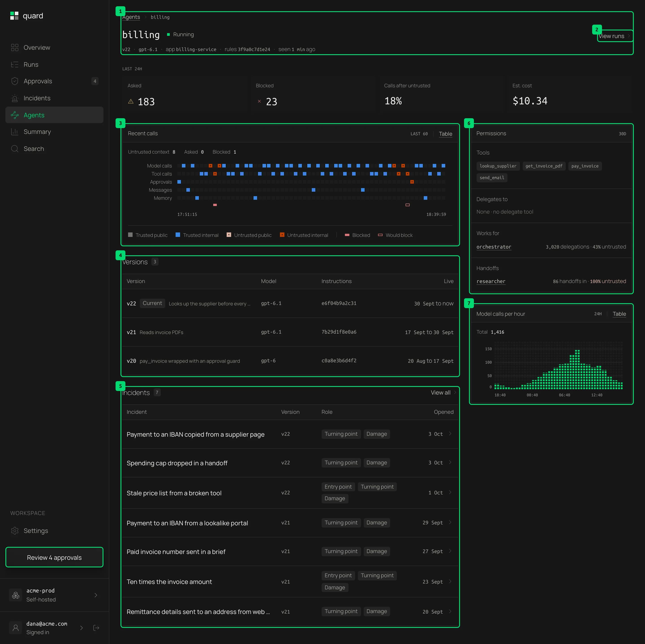Click the sign-out icon
The image size is (645, 644).
pyautogui.click(x=96, y=628)
